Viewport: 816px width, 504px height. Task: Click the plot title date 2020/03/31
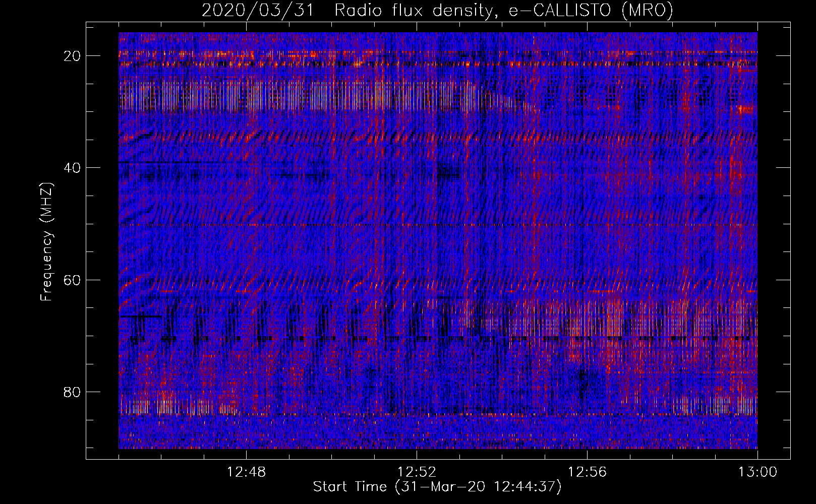tap(257, 10)
